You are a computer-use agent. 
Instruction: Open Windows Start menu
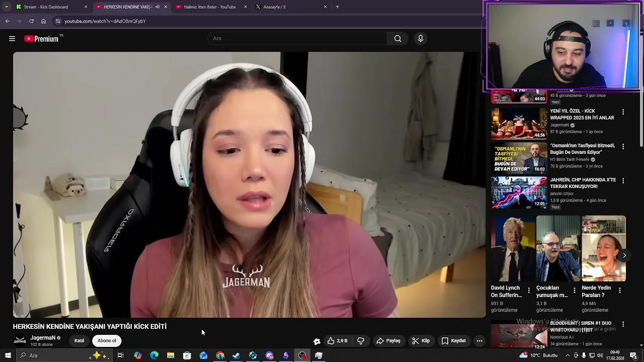coord(8,355)
